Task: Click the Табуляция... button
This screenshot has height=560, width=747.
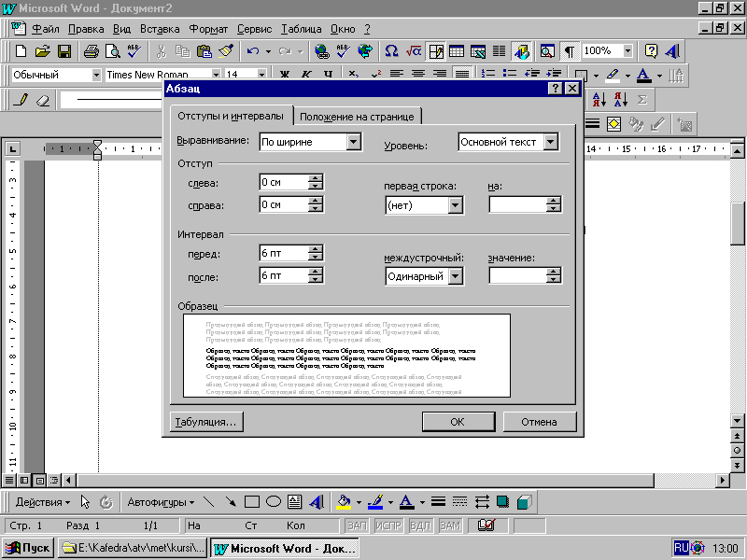Action: (x=205, y=422)
